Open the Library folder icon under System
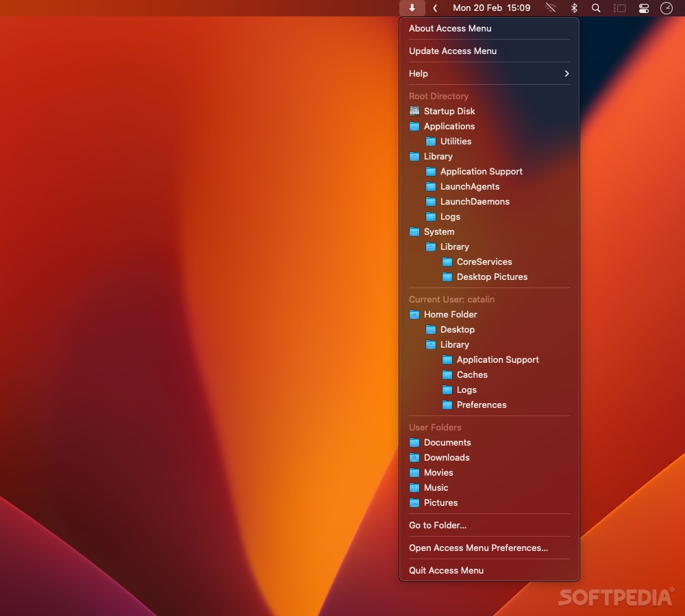Screen dimensions: 685x616 431,246
